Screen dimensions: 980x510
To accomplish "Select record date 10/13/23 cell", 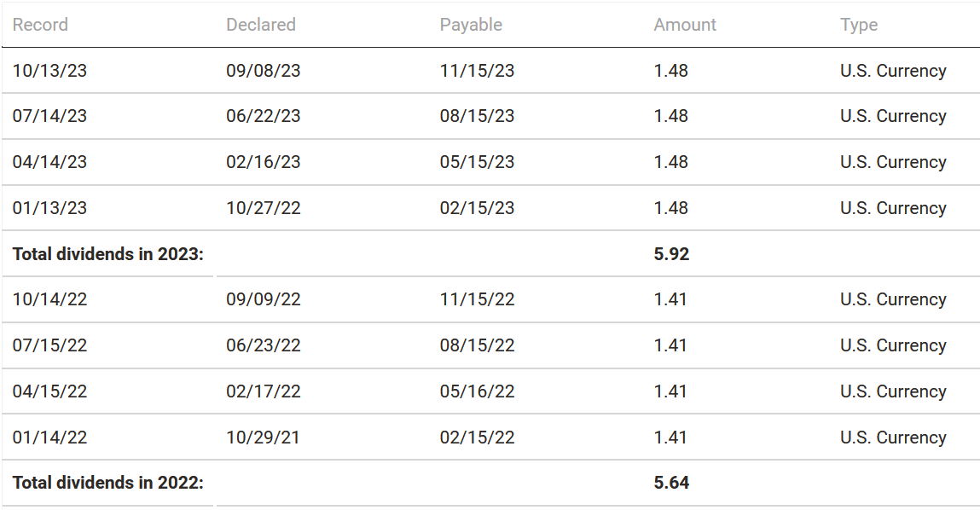I will [49, 71].
